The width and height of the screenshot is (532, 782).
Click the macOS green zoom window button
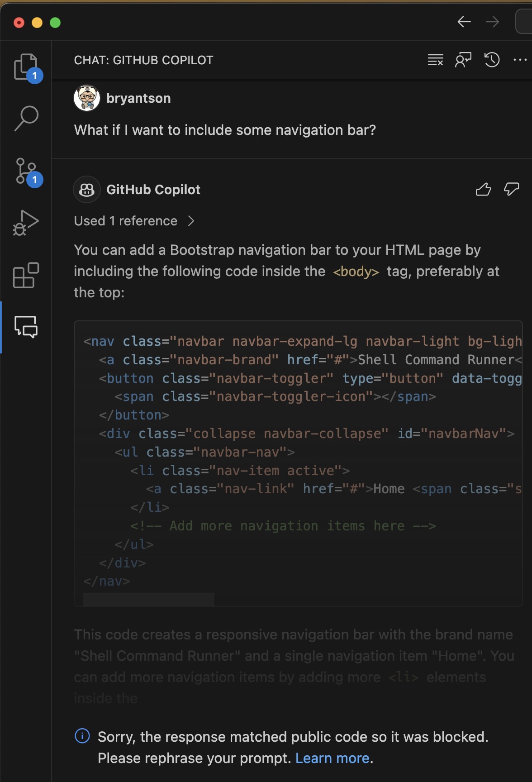pos(55,23)
